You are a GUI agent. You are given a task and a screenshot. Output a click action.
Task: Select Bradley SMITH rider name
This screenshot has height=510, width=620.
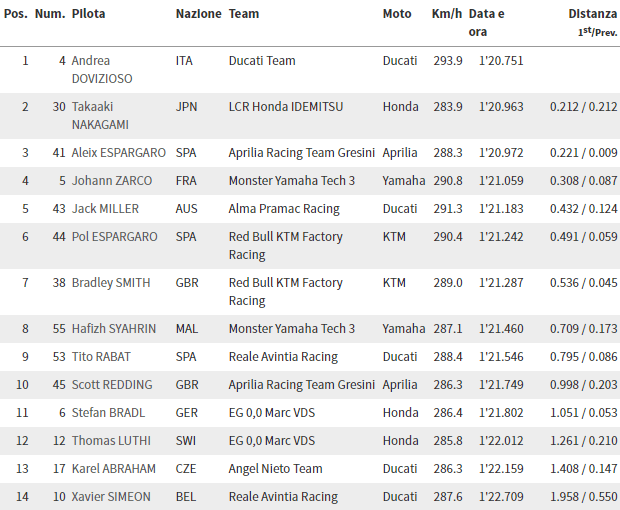point(111,283)
